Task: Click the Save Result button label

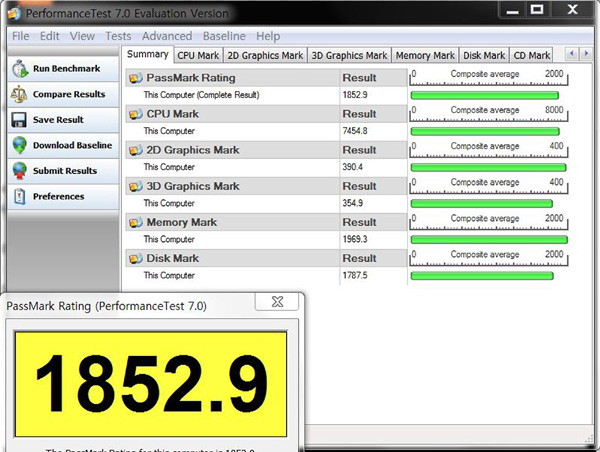Action: pyautogui.click(x=58, y=120)
